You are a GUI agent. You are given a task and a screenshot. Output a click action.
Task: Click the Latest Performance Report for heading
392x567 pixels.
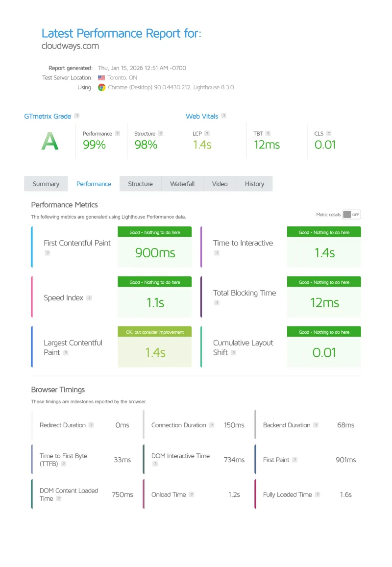click(x=122, y=34)
